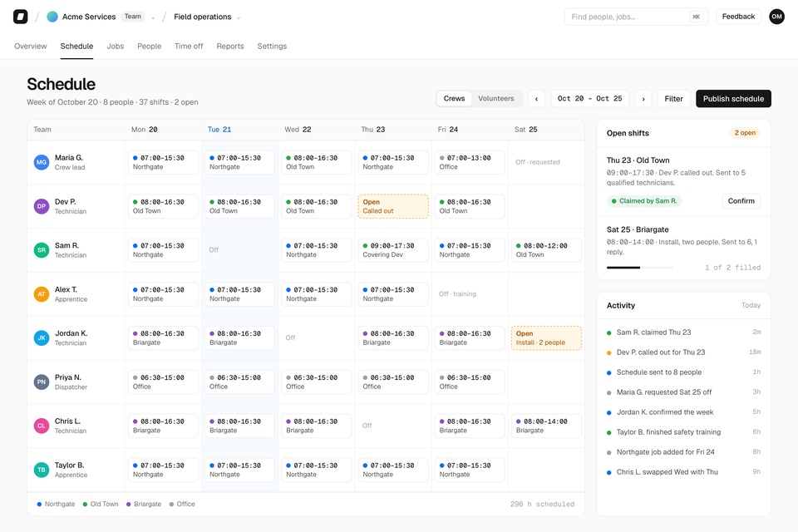Click the Filter button

tap(673, 99)
